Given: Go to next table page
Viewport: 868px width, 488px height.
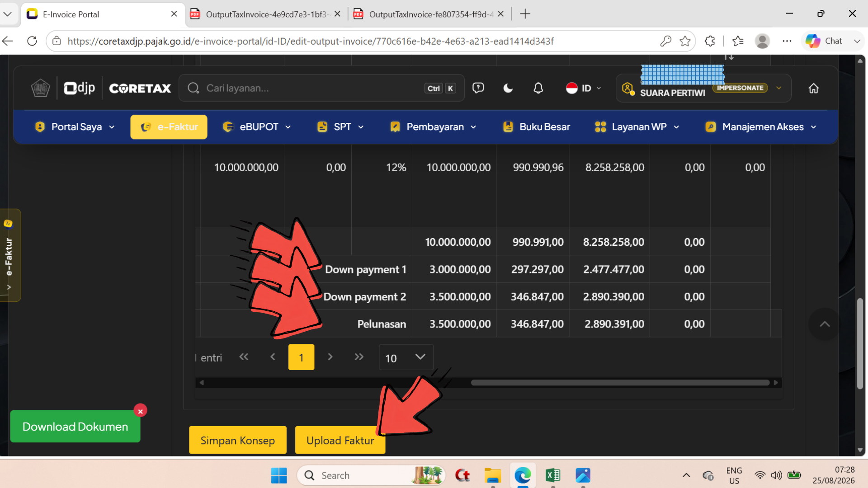Looking at the screenshot, I should 330,357.
